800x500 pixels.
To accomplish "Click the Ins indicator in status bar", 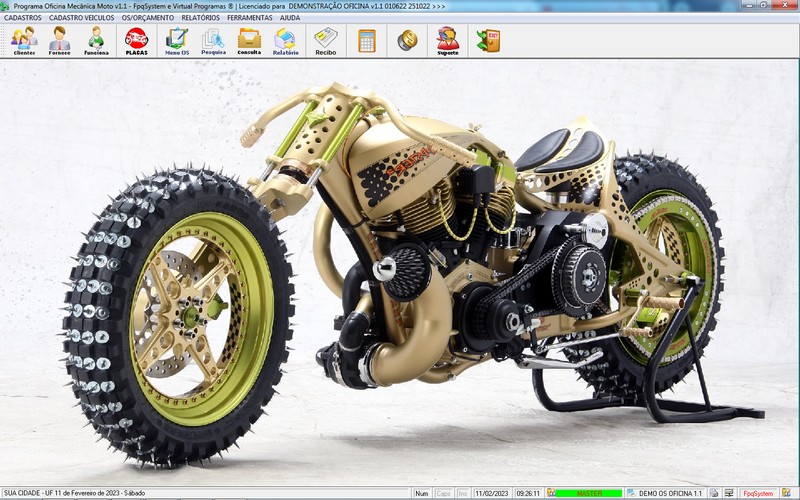I will point(462,493).
